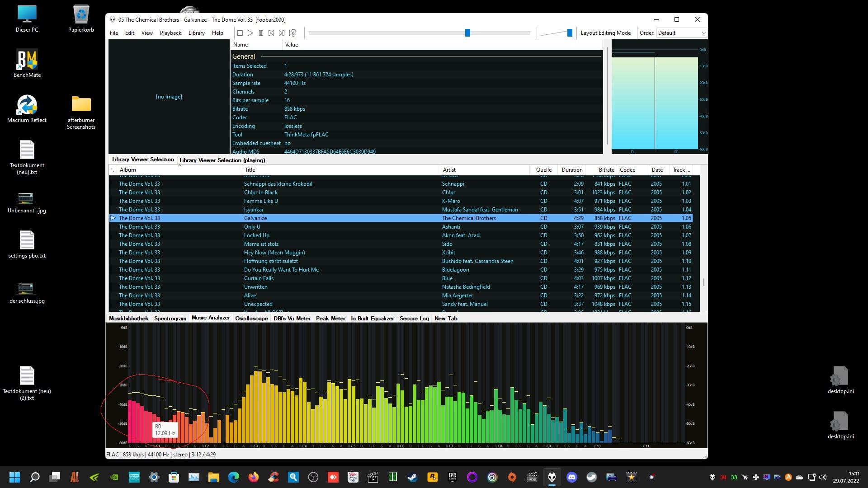
Task: Open the Playback menu
Action: click(170, 33)
